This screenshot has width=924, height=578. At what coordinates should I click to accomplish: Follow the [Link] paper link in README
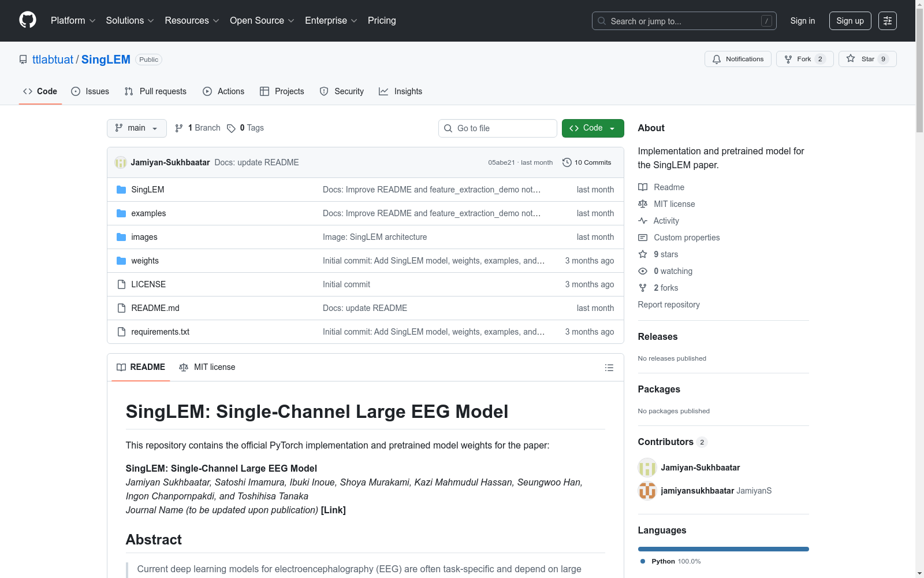[x=333, y=510]
